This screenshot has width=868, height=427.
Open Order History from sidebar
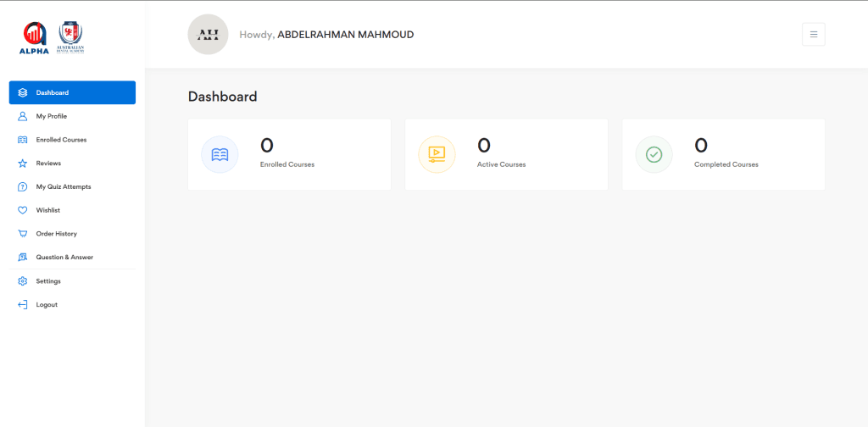56,234
